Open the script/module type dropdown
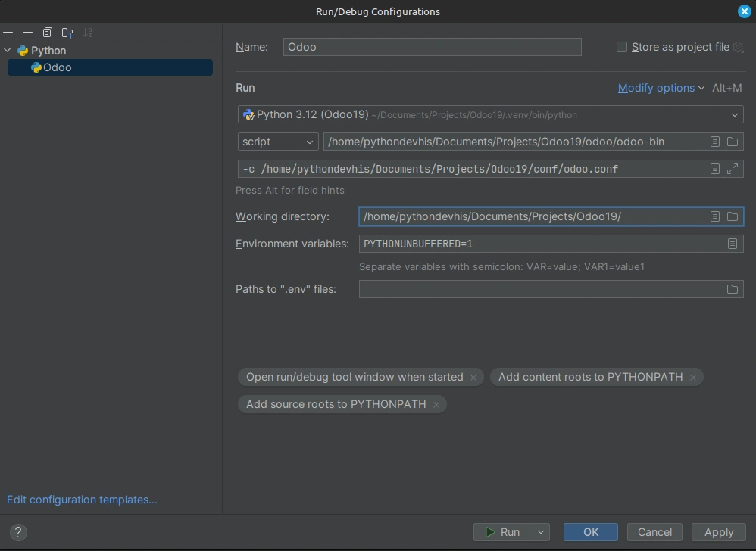Image resolution: width=756 pixels, height=551 pixels. [278, 142]
